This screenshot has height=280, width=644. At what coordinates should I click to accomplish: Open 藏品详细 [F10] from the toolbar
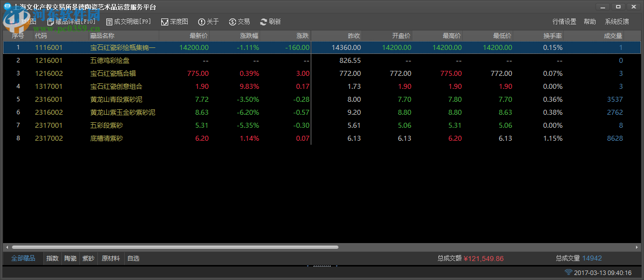click(x=71, y=22)
